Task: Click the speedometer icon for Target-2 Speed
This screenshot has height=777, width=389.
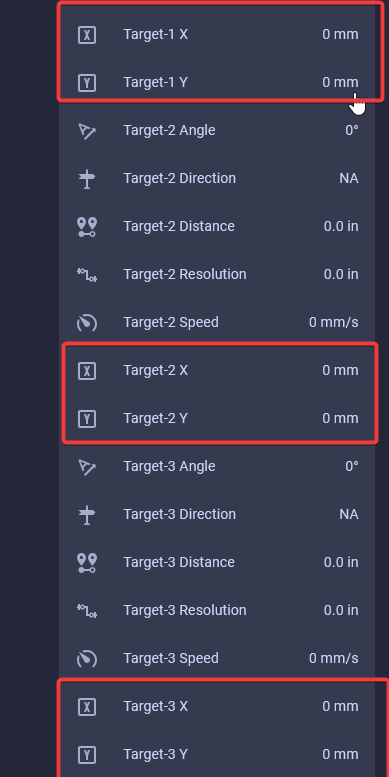Action: [x=87, y=323]
